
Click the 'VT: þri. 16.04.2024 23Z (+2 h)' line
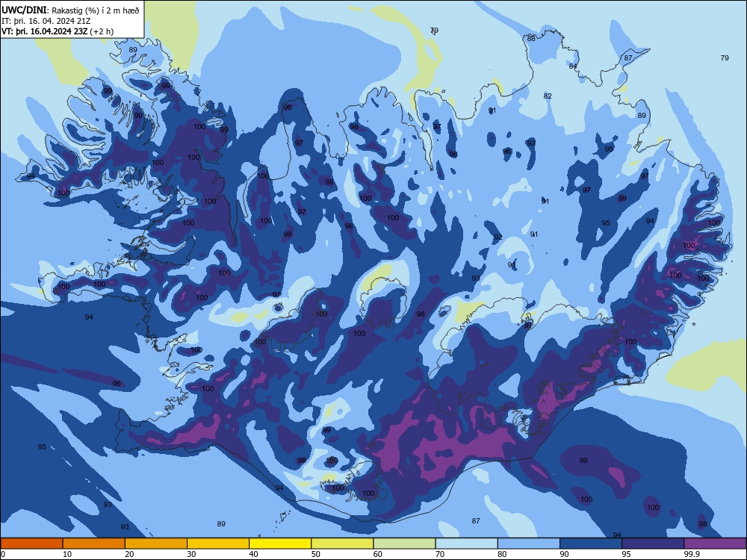58,31
